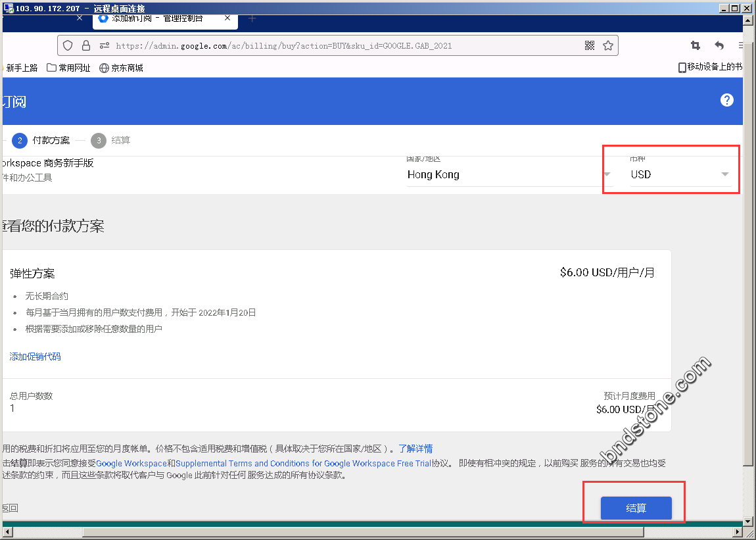Click the blue 结算 checkout button
The width and height of the screenshot is (756, 540).
[636, 508]
